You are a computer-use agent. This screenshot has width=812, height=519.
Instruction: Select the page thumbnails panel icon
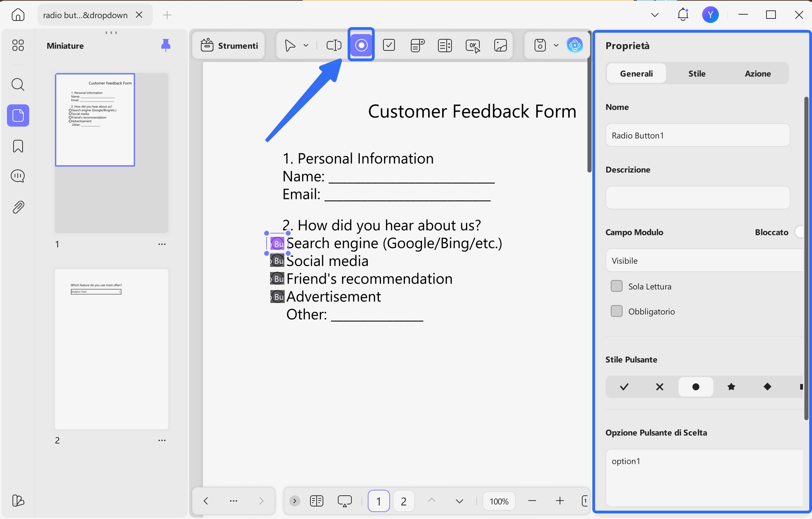tap(18, 115)
